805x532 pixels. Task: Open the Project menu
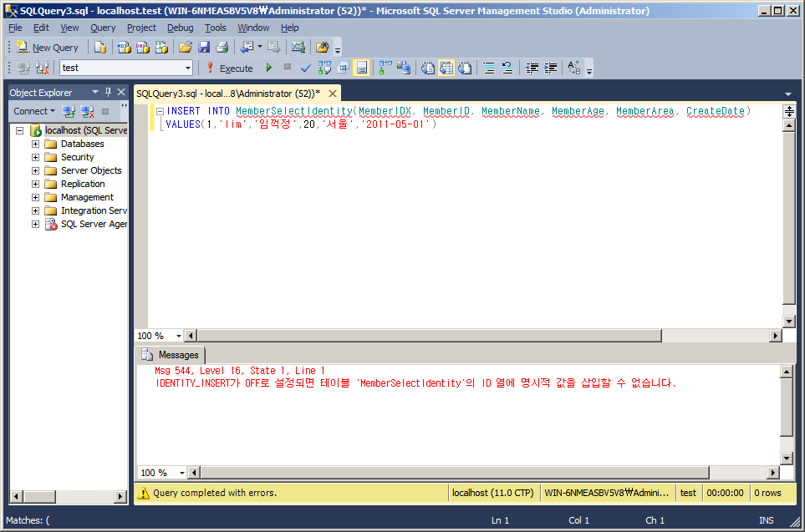[x=141, y=28]
